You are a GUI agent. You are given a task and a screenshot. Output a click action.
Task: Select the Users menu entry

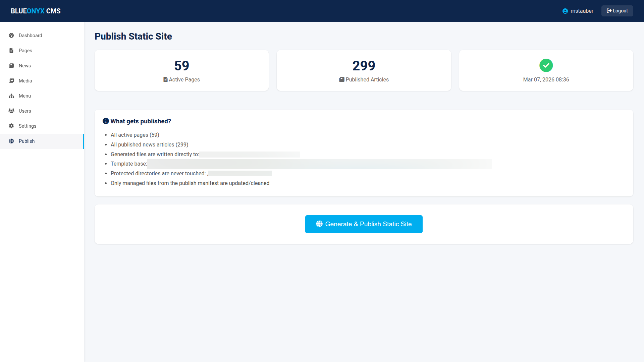[x=25, y=111]
